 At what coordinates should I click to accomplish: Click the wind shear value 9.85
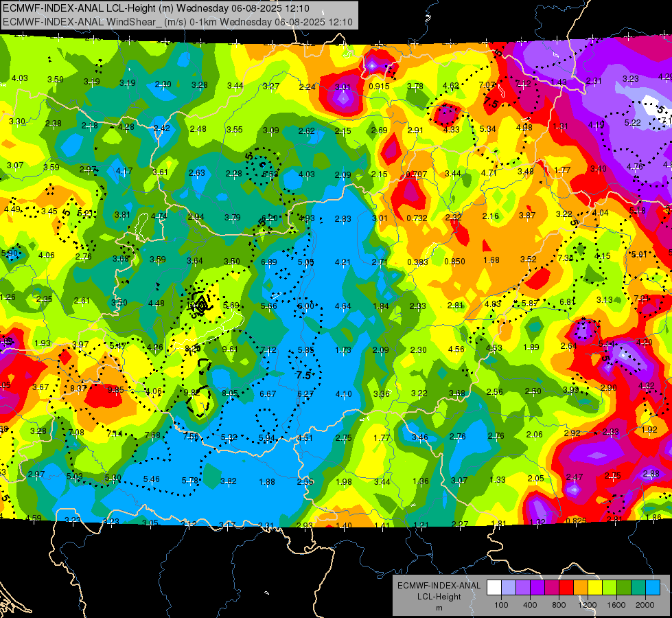pos(116,390)
